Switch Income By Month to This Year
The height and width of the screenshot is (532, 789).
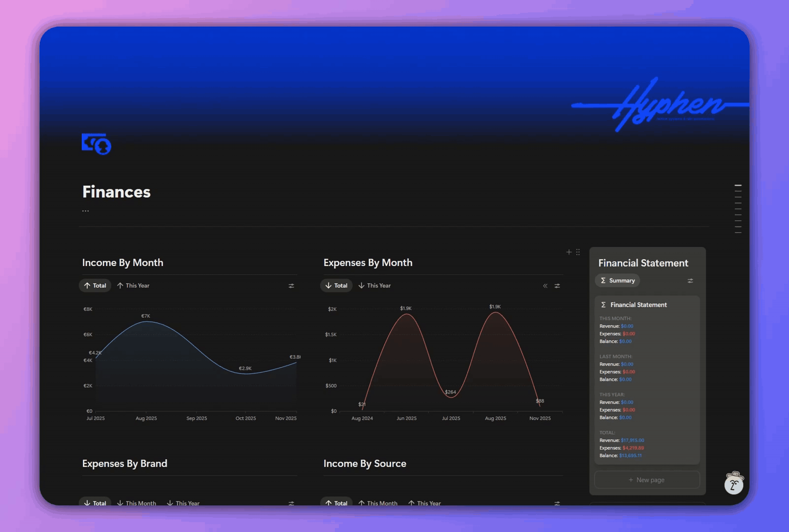(x=133, y=286)
